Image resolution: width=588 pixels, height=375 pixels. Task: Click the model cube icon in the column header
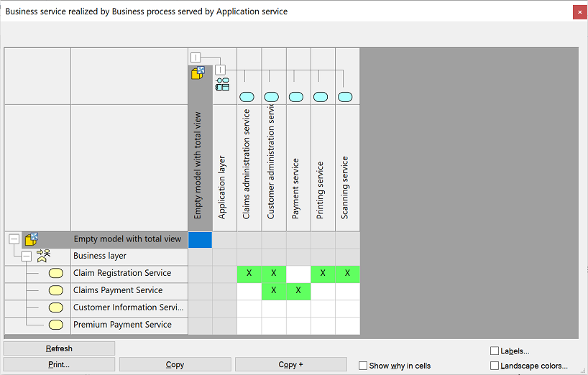tap(198, 73)
